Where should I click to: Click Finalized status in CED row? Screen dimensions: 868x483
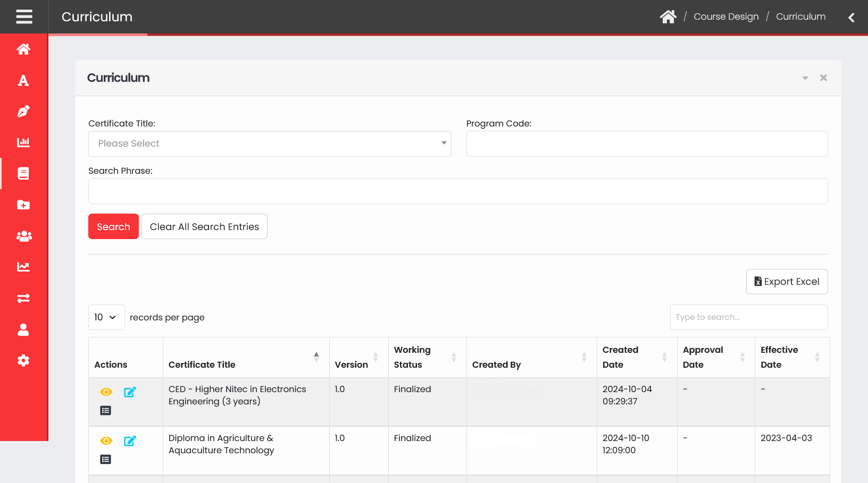pos(412,389)
